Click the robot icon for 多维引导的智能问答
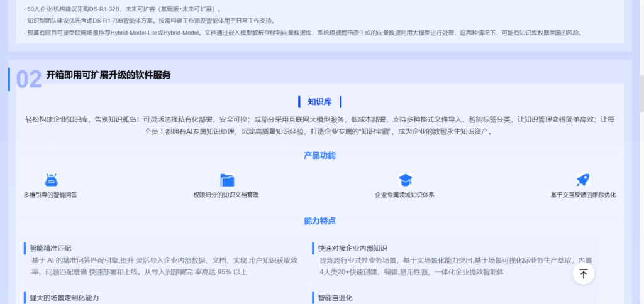The width and height of the screenshot is (644, 304). 51,180
